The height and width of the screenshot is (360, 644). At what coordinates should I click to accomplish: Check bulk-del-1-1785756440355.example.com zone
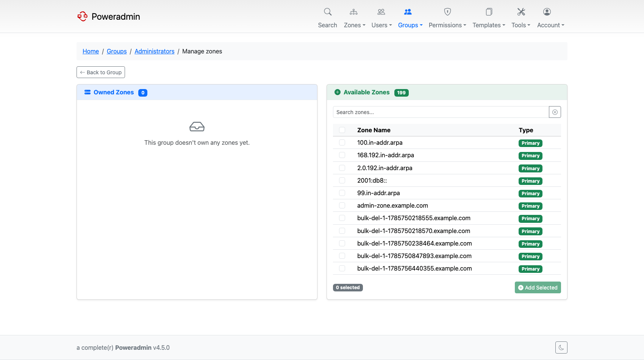[x=342, y=268]
